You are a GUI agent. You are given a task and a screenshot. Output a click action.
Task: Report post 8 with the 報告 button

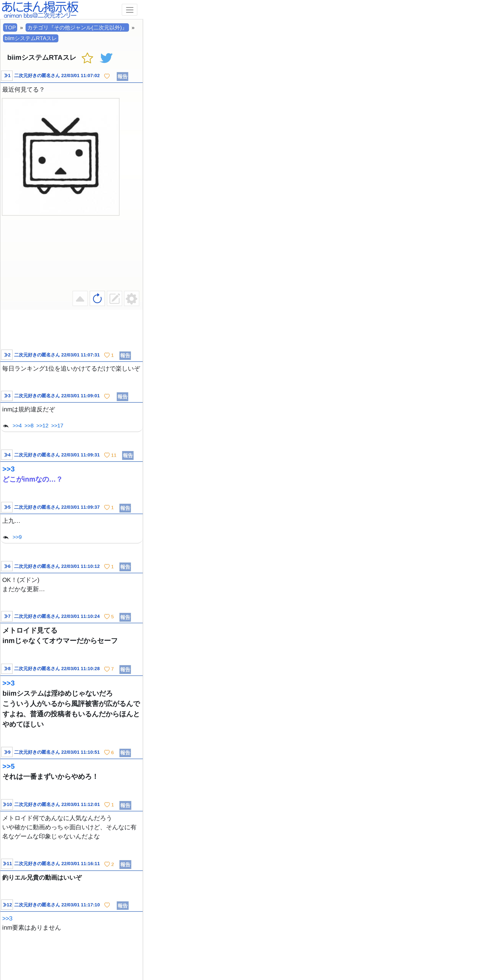pyautogui.click(x=125, y=670)
